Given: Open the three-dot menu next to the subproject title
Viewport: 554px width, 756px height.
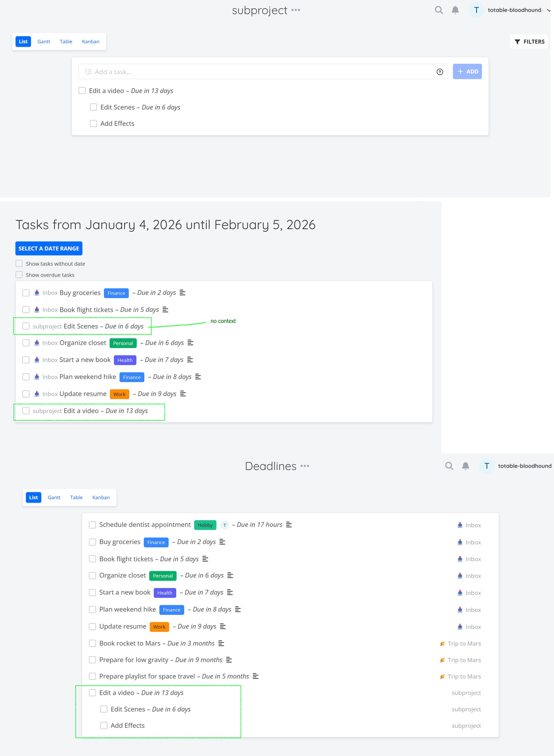Looking at the screenshot, I should 296,10.
